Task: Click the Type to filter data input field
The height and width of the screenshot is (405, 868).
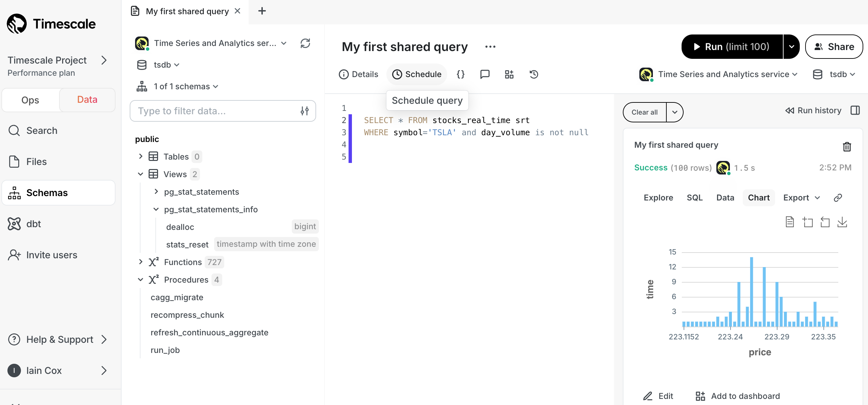Action: coord(216,111)
